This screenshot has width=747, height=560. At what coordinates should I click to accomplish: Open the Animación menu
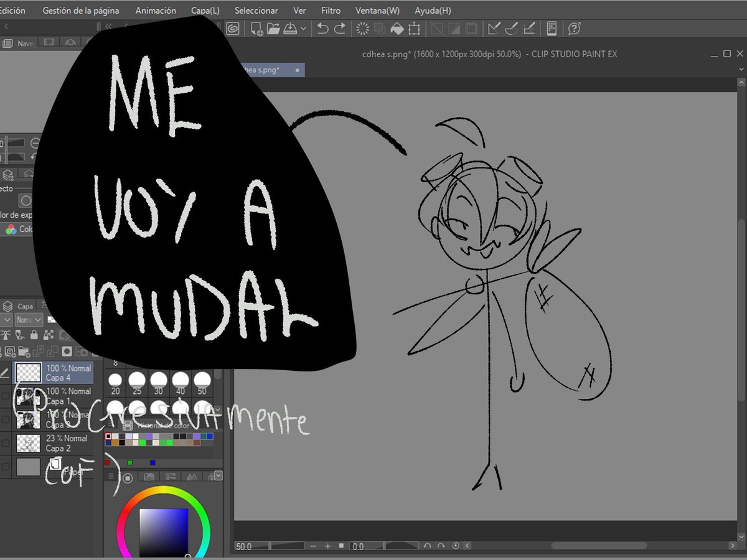[156, 11]
